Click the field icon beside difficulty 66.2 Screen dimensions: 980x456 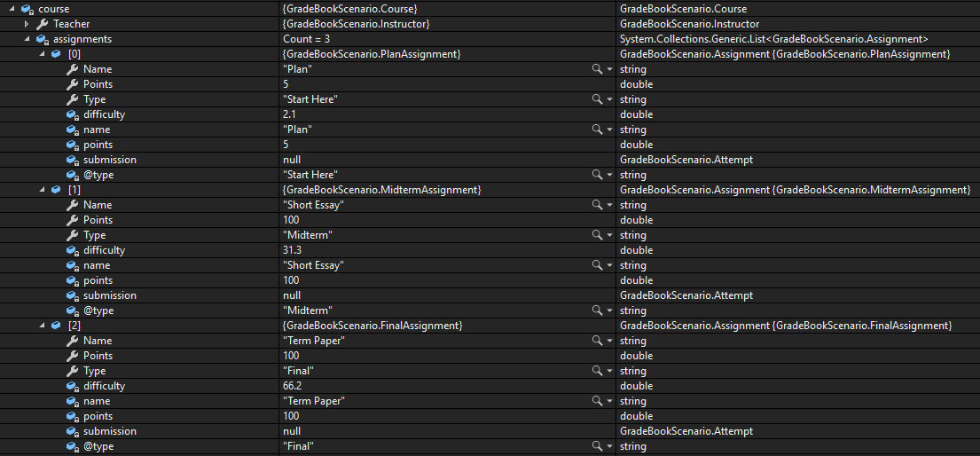(73, 386)
